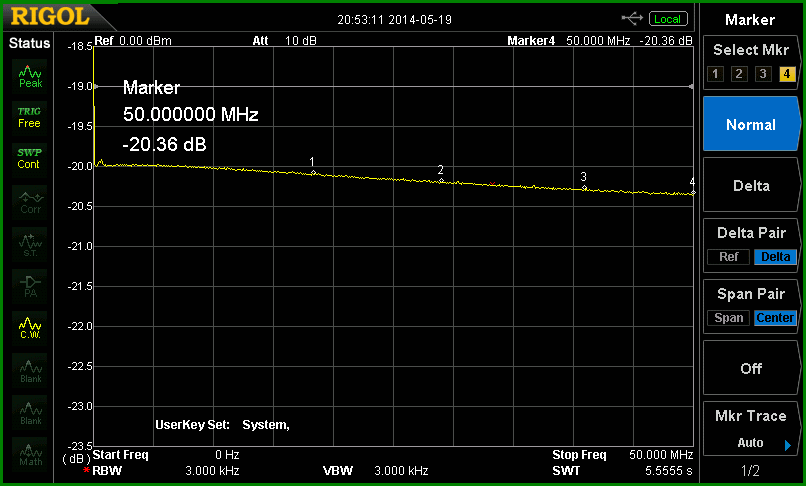Screen dimensions: 806x486
Task: Click the RIGOL logo
Action: (50, 17)
